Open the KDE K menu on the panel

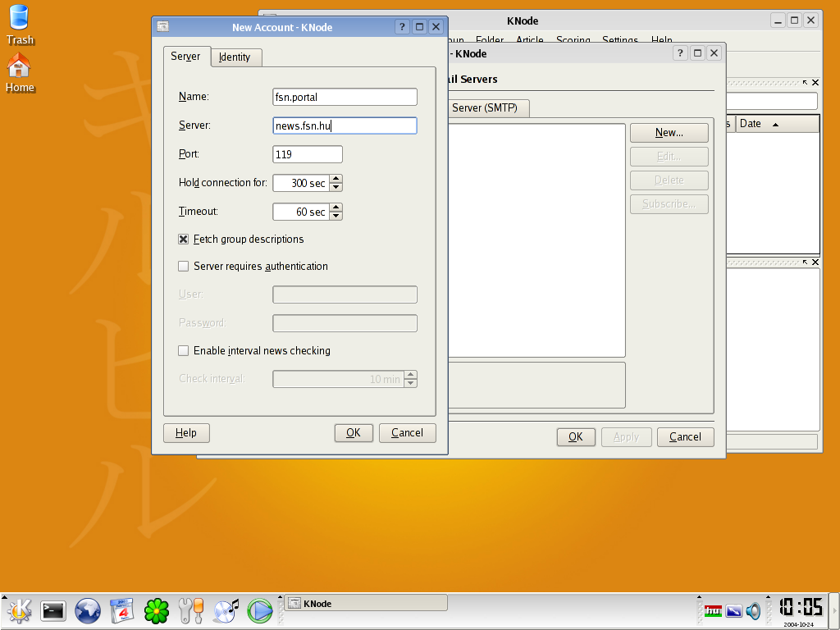tap(20, 610)
